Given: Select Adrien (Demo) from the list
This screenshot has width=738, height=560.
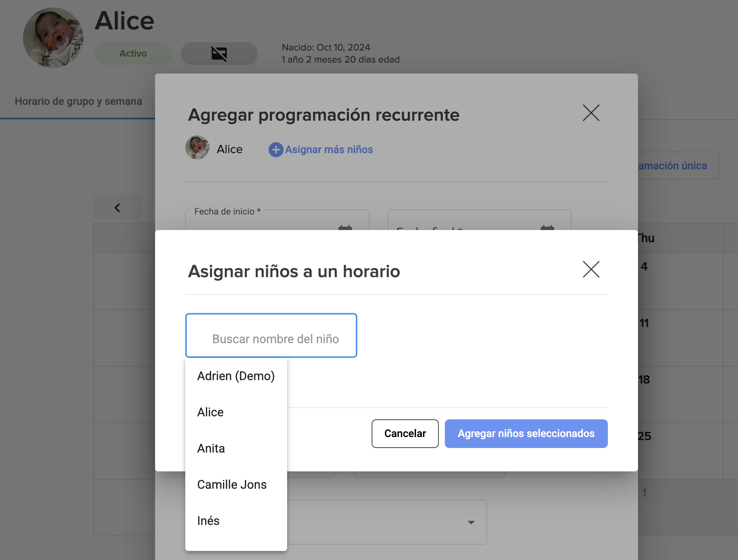Looking at the screenshot, I should 236,376.
